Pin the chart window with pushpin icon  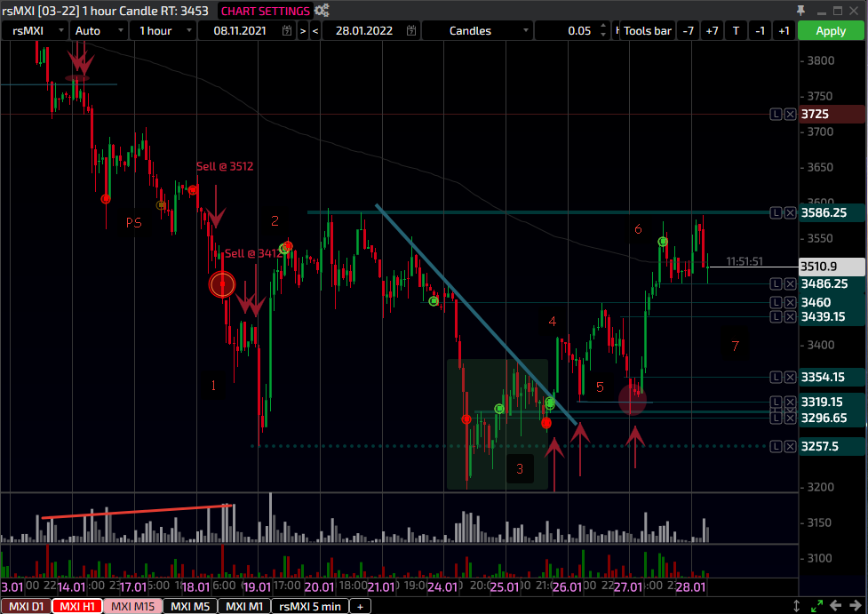[x=800, y=11]
